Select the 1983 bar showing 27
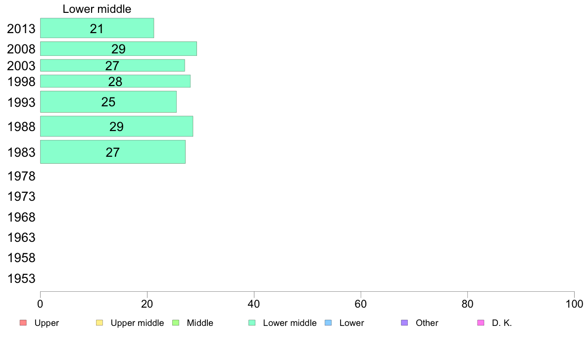The image size is (588, 364). [113, 152]
